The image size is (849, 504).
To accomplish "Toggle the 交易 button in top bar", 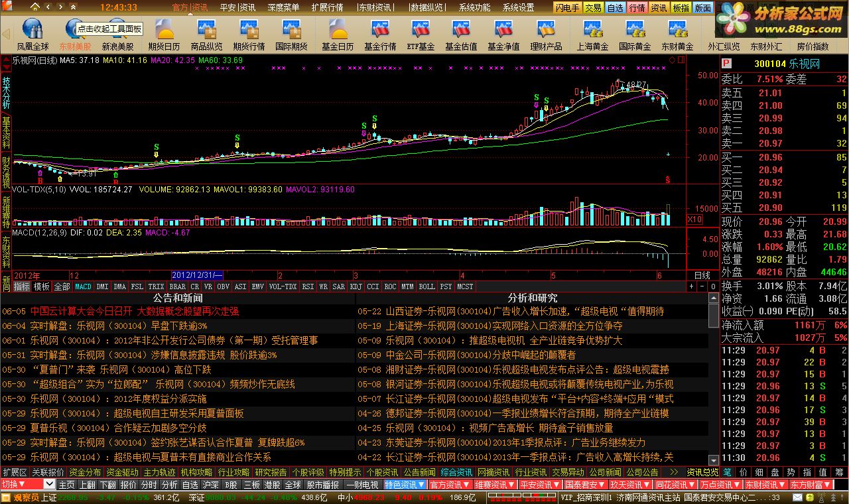I will 593,8.
